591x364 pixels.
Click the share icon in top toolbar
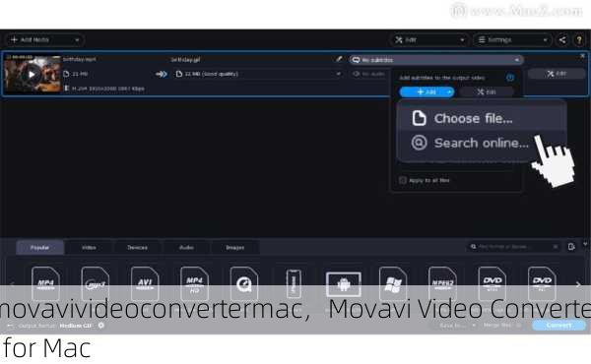point(562,40)
